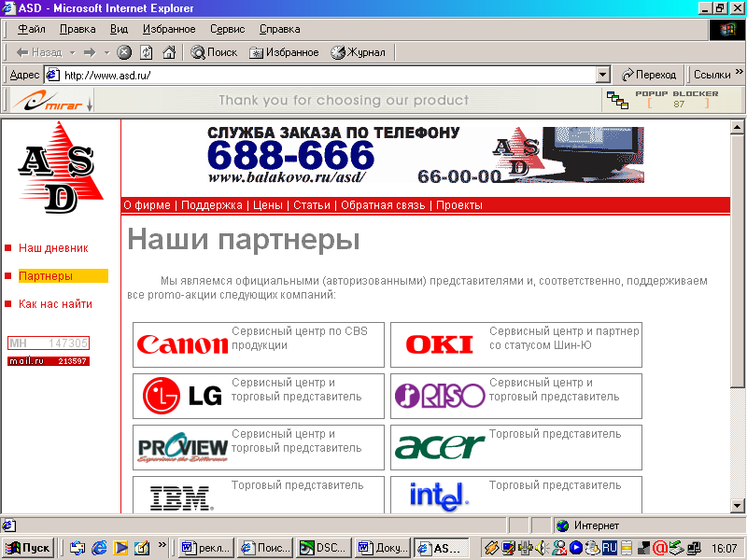747x560 pixels.
Task: Open the address bar URL dropdown
Action: [602, 75]
